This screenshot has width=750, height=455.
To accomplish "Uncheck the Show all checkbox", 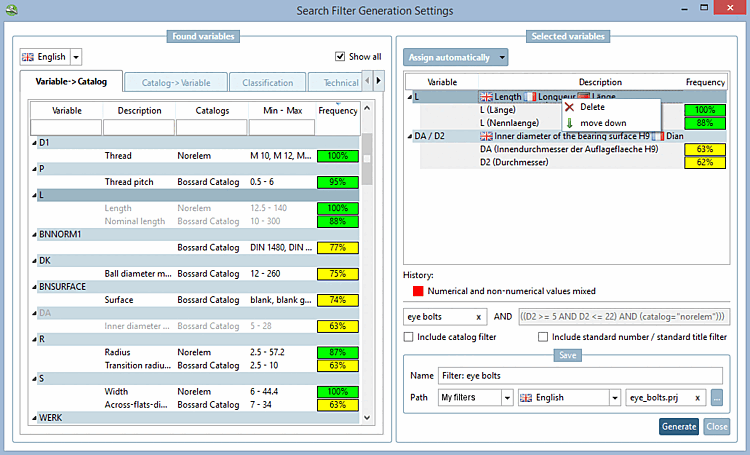I will (340, 57).
